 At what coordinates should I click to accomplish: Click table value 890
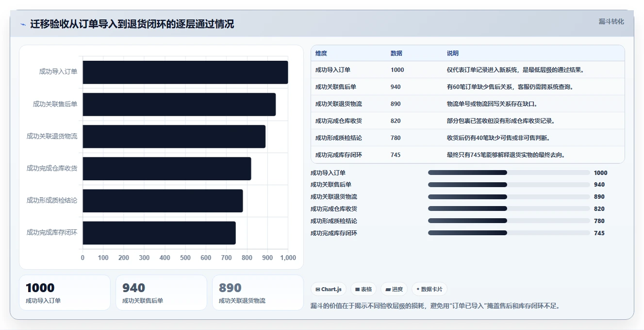click(396, 104)
